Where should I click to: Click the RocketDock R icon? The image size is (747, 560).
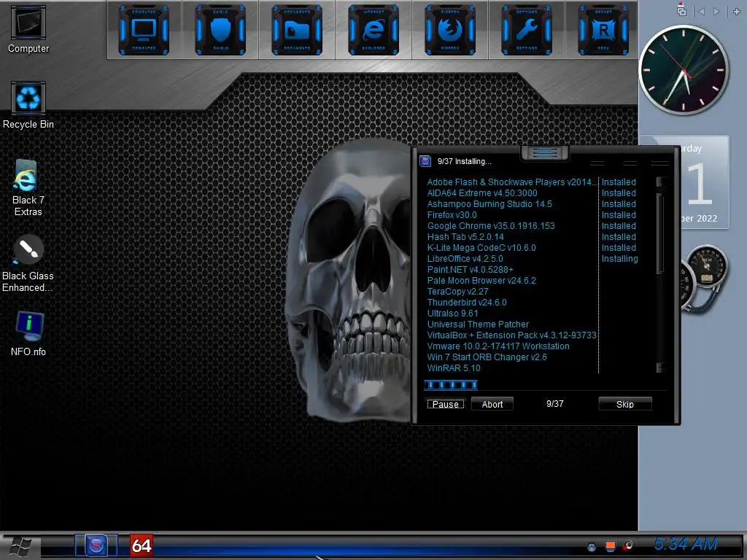point(603,29)
